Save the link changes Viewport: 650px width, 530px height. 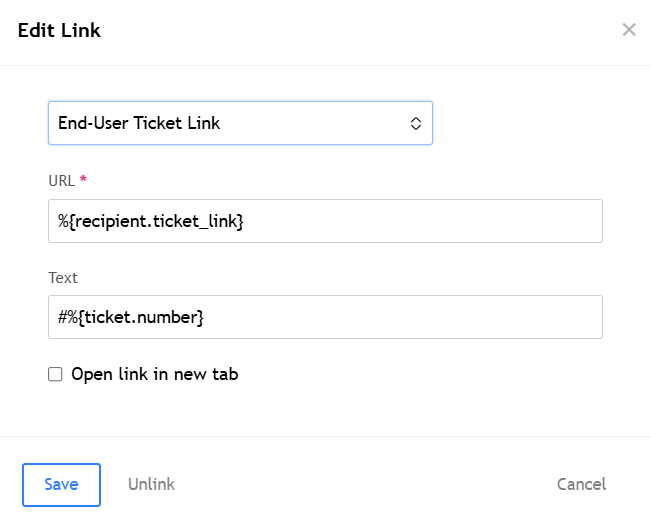[x=61, y=485]
